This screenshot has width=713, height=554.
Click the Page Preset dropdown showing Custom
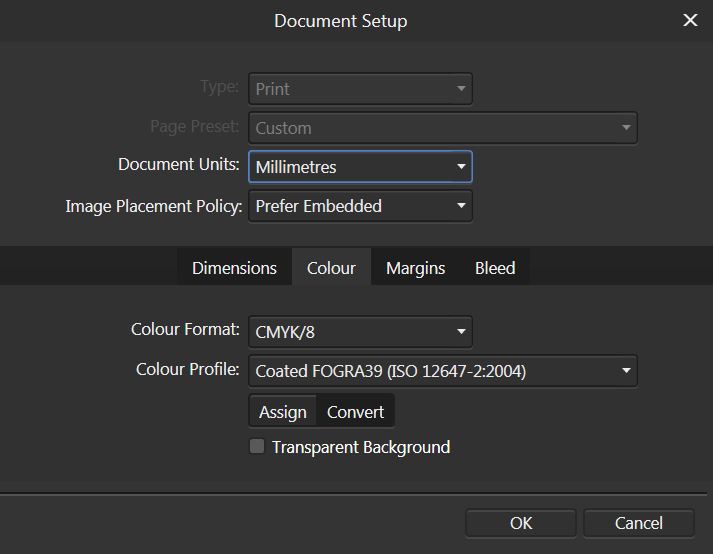[443, 128]
